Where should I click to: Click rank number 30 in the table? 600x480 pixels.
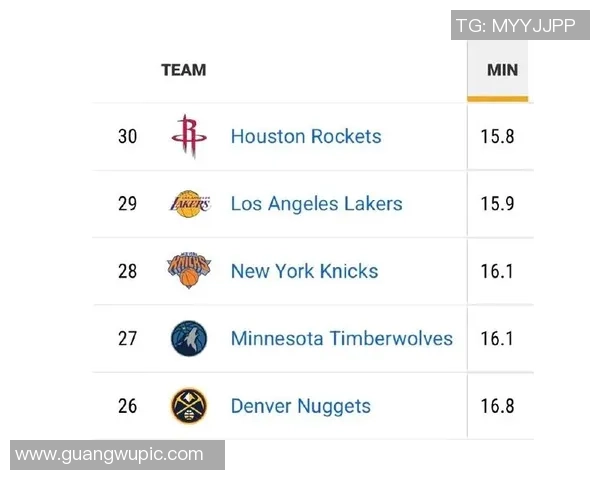pos(127,136)
